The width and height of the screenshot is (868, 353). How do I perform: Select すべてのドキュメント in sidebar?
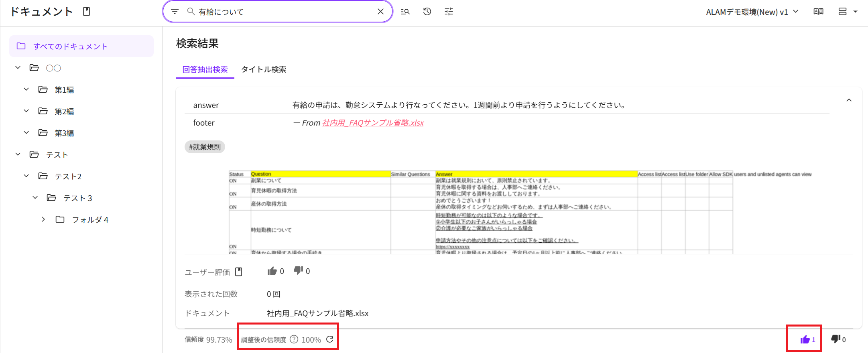tap(70, 46)
